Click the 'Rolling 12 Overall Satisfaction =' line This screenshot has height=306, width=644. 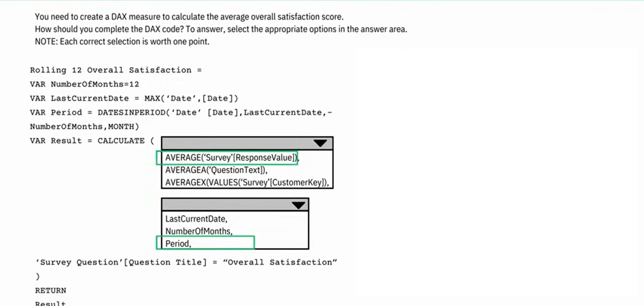116,70
